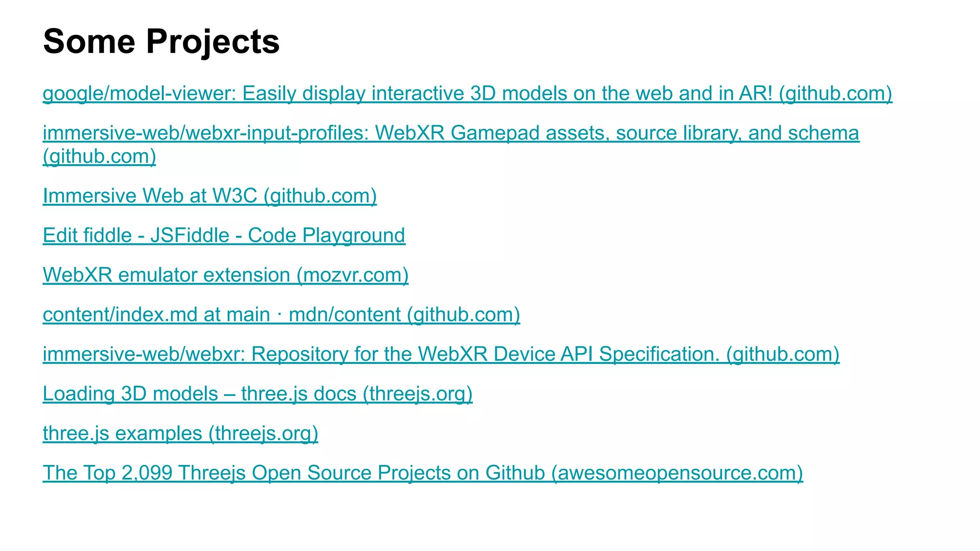This screenshot has height=551, width=980.
Task: Open the WebXR emulator extension link
Action: click(225, 275)
